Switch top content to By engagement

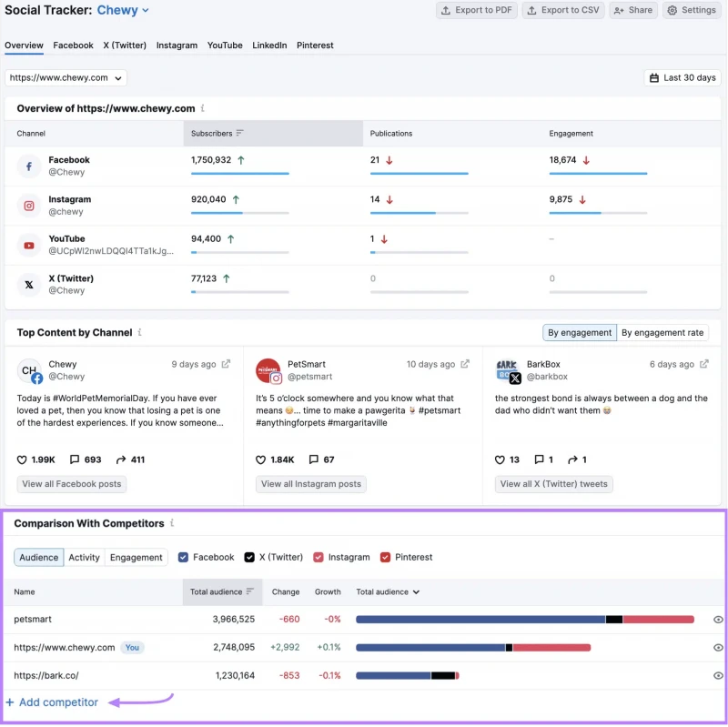pos(580,333)
